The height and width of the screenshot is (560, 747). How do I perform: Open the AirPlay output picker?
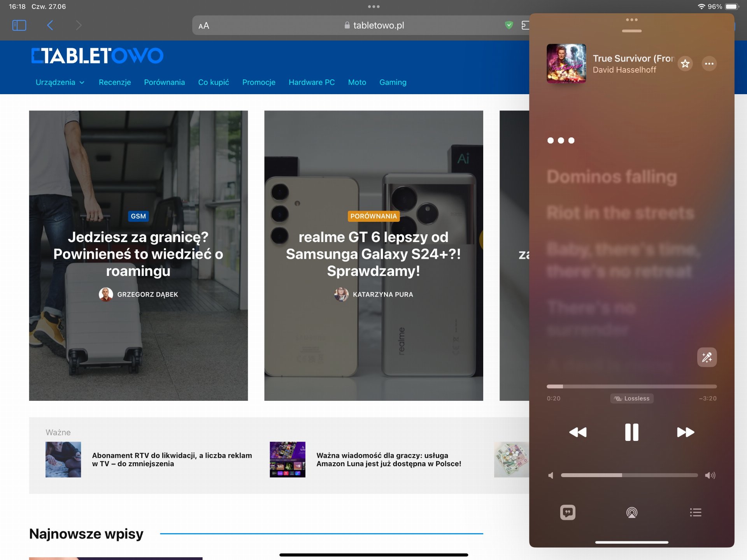(x=631, y=512)
